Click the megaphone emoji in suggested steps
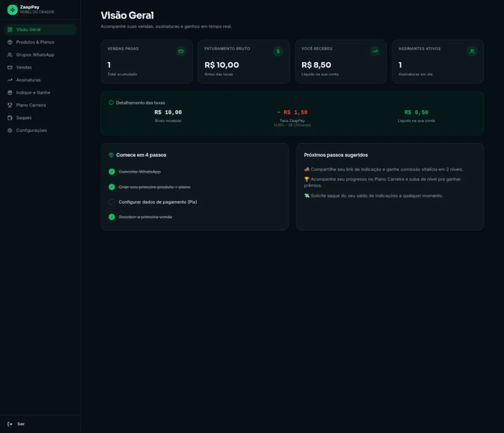 pyautogui.click(x=307, y=169)
